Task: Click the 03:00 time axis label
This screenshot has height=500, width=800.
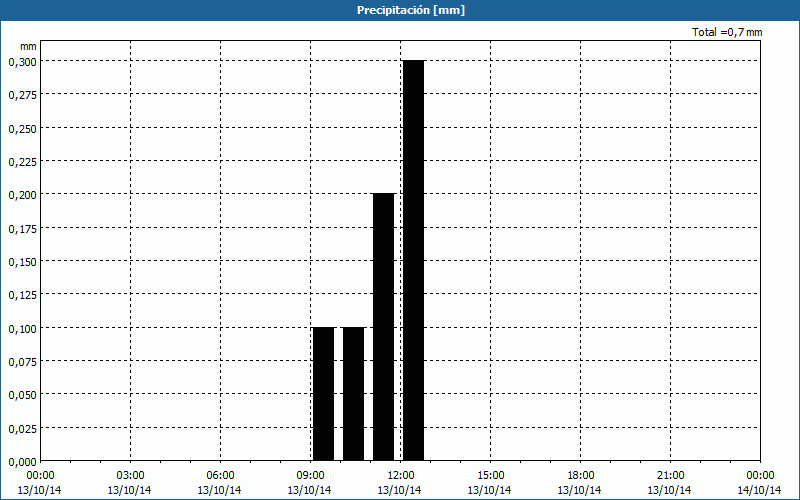Action: 130,476
